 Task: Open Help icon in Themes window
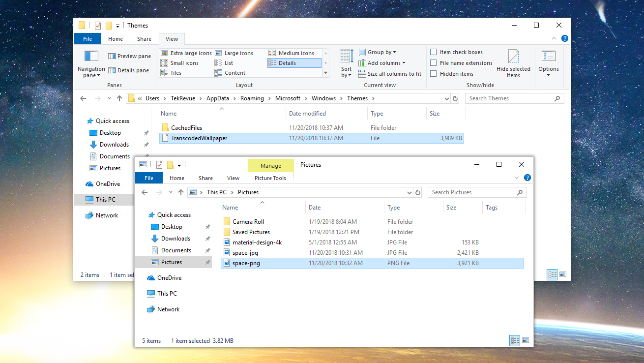click(x=565, y=38)
